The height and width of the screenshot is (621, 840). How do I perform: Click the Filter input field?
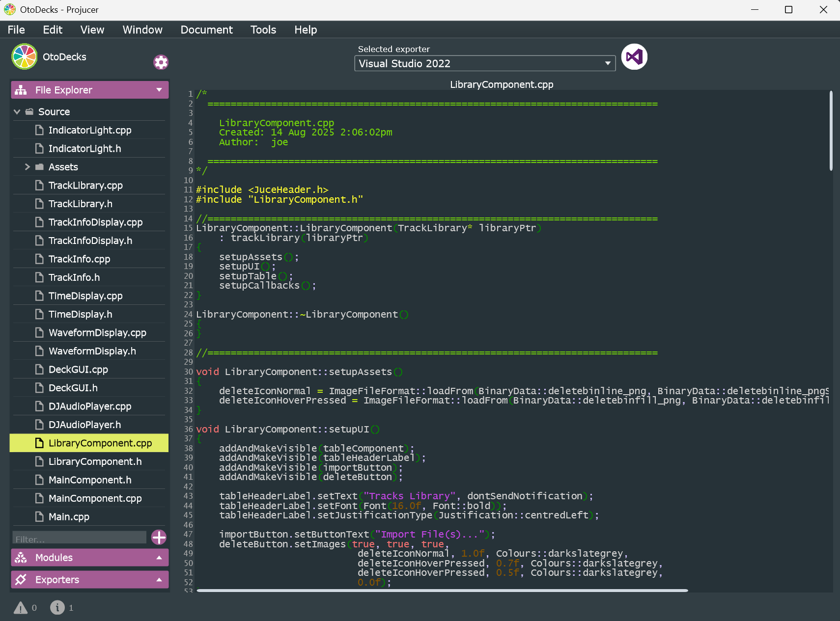pos(80,539)
